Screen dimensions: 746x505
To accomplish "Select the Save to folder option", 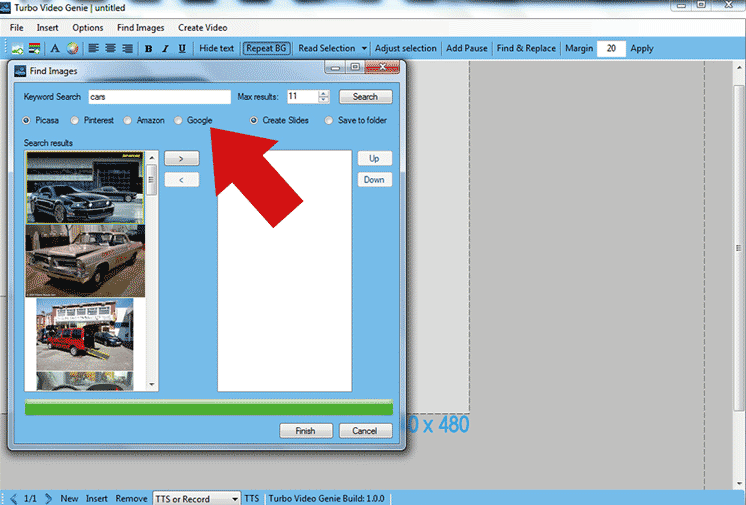I will (x=329, y=120).
